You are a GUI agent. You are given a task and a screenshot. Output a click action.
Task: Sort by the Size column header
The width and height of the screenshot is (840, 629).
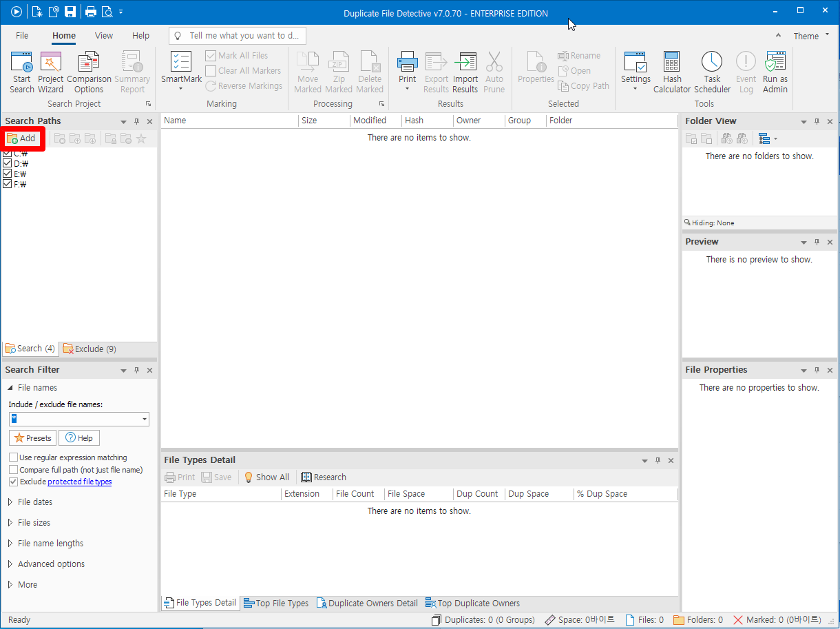[324, 121]
